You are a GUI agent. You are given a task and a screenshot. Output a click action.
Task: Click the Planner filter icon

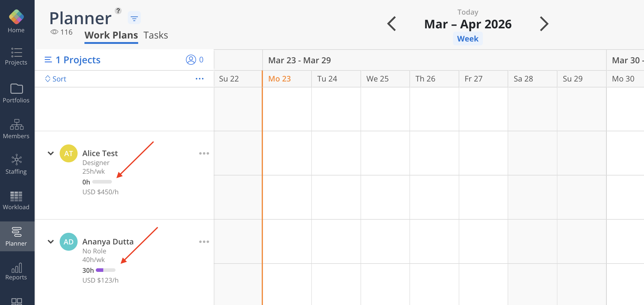[134, 19]
